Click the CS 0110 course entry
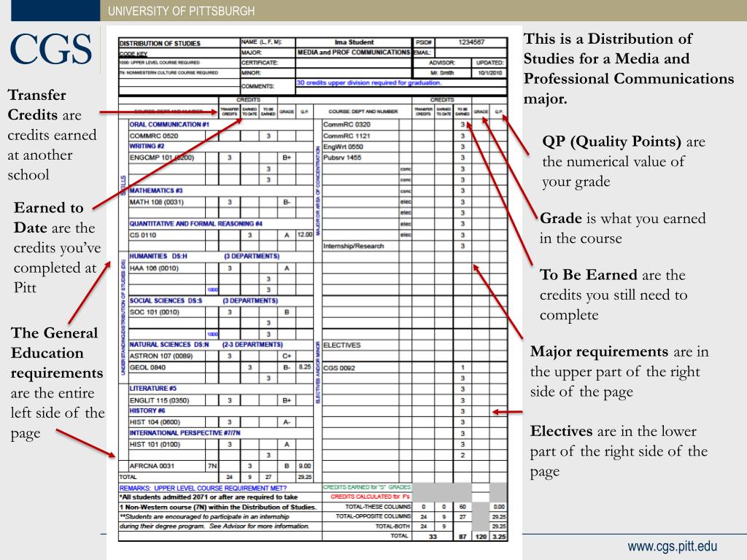The height and width of the screenshot is (560, 747). coord(143,236)
